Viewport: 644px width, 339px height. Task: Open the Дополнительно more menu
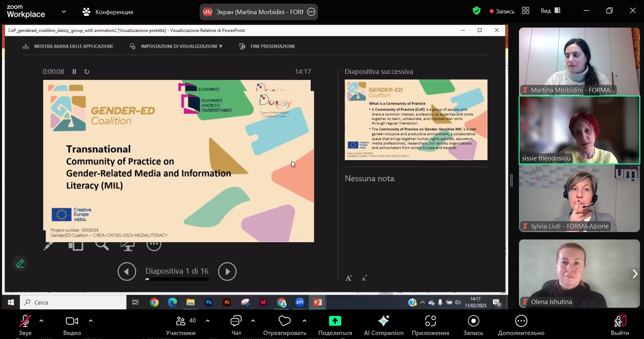coord(521,326)
